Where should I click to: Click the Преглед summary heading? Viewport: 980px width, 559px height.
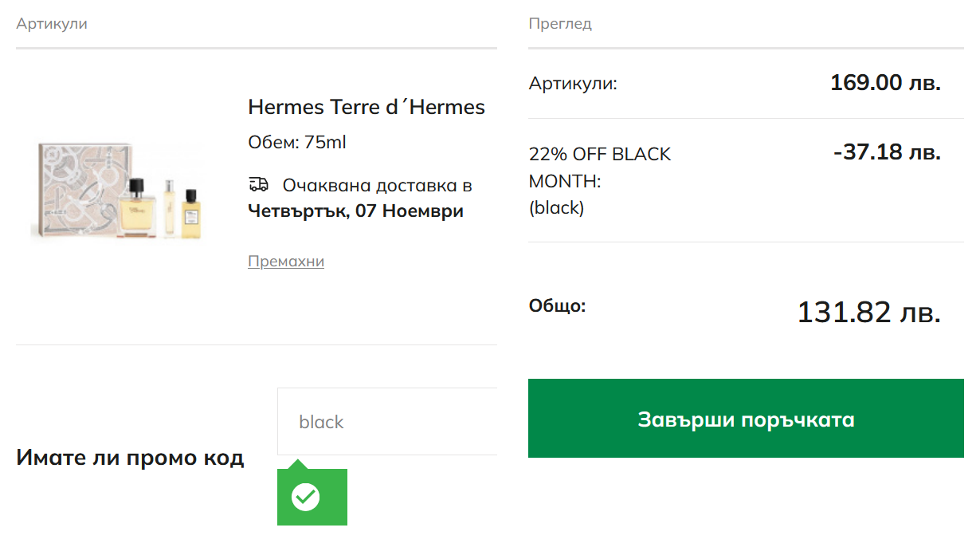pos(560,24)
